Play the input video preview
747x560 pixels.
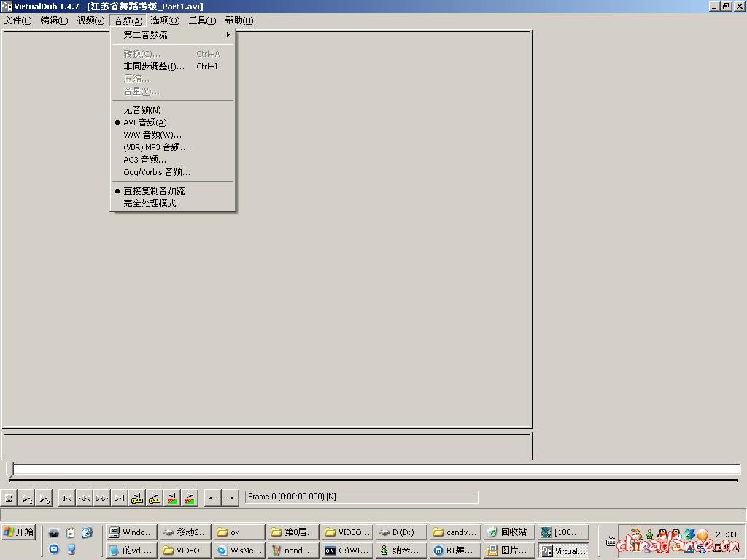coord(26,499)
